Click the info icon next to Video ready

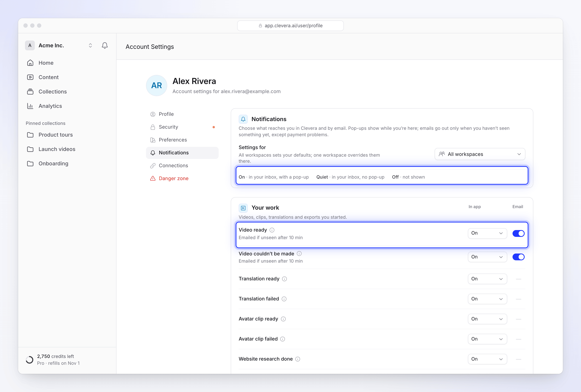(272, 230)
